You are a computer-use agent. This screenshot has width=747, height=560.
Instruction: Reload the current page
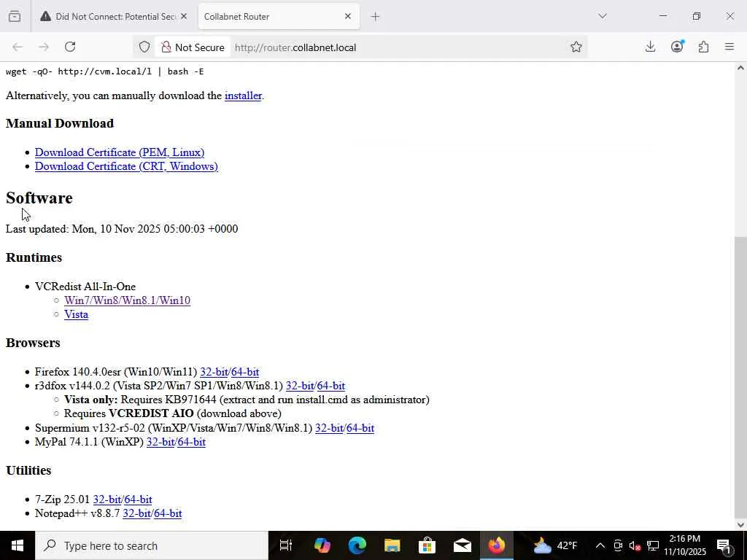(x=70, y=47)
